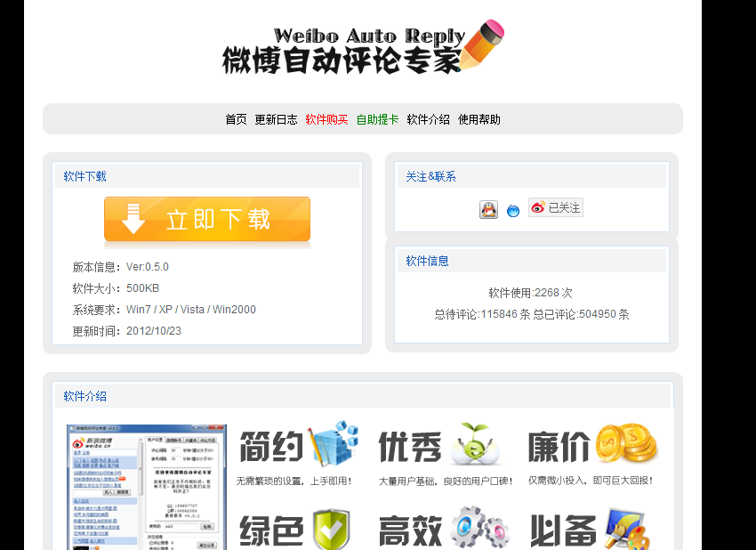756x550 pixels.
Task: Click the large 绿色 feature title
Action: coord(272,530)
